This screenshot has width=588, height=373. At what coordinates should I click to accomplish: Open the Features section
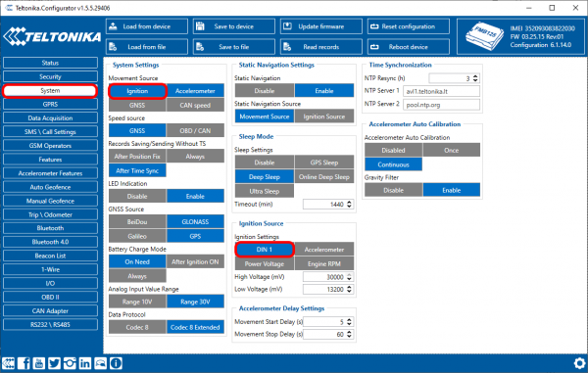tap(50, 160)
